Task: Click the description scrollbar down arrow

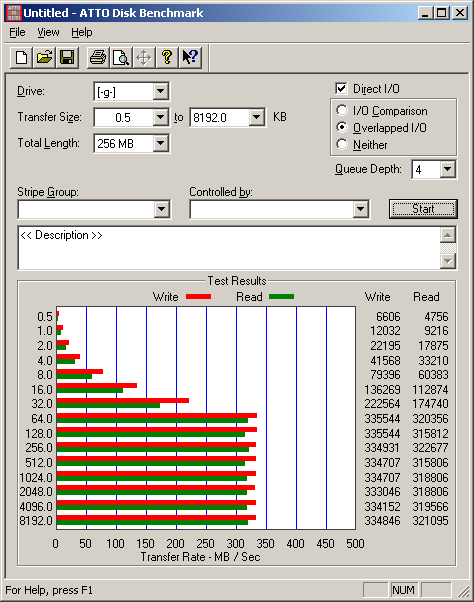Action: point(448,261)
